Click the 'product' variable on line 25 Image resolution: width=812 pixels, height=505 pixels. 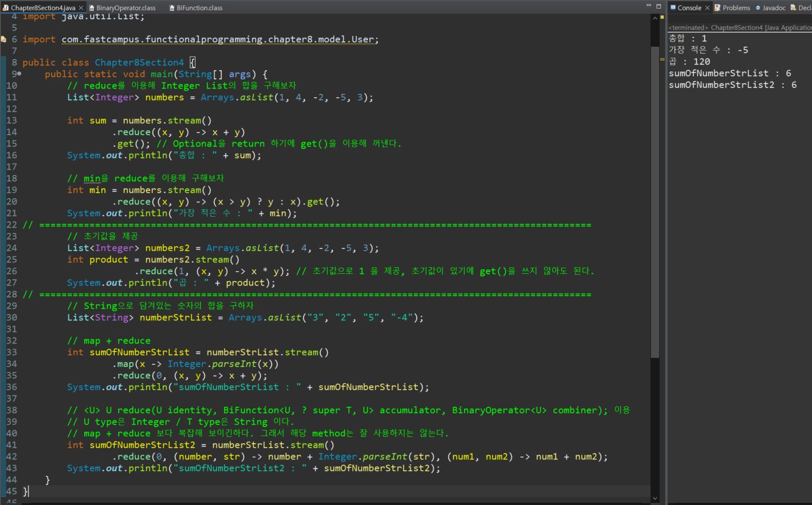109,259
